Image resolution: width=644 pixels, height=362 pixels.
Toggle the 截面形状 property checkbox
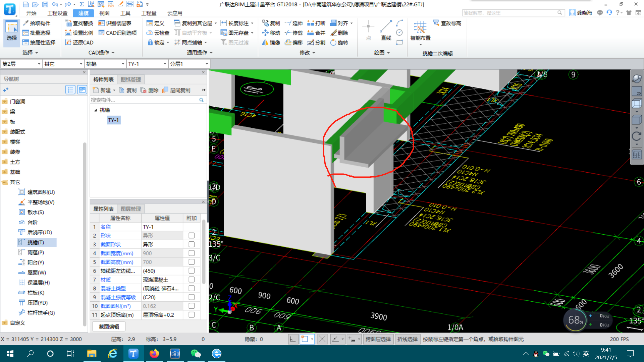tap(192, 244)
